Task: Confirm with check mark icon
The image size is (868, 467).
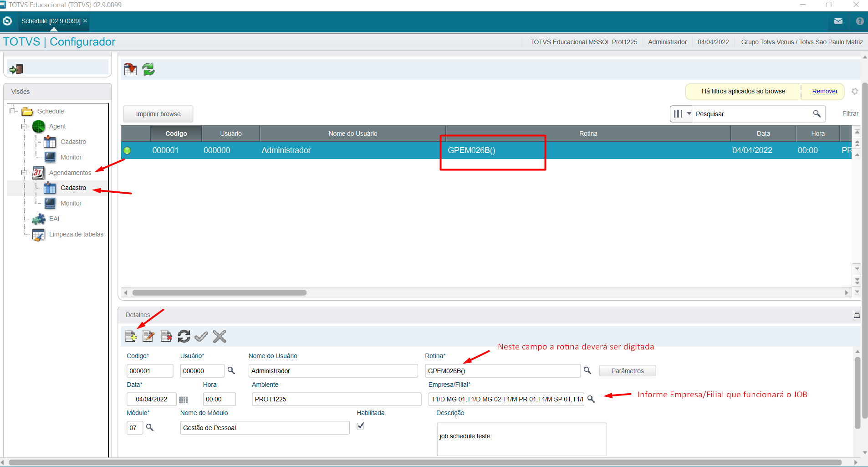Action: (x=201, y=336)
